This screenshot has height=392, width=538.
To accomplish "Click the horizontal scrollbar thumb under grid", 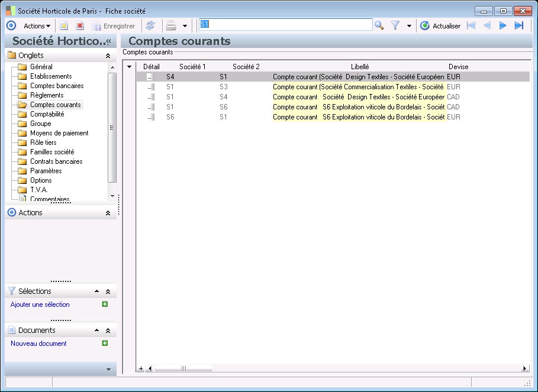I will coord(183,368).
